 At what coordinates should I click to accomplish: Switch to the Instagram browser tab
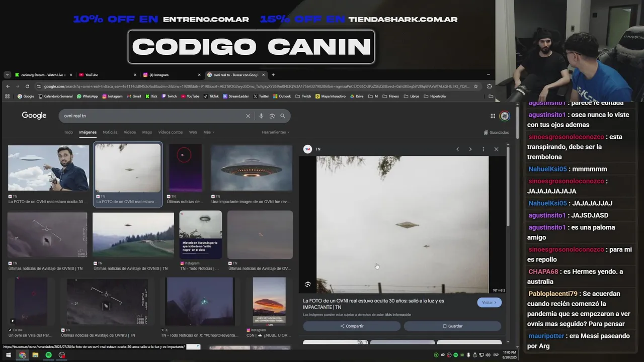172,75
